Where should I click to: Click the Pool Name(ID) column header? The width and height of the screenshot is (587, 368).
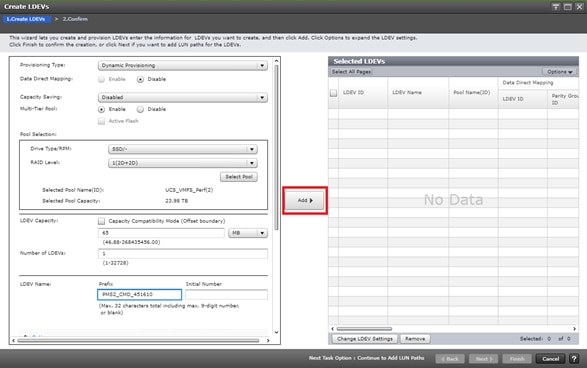[x=472, y=92]
